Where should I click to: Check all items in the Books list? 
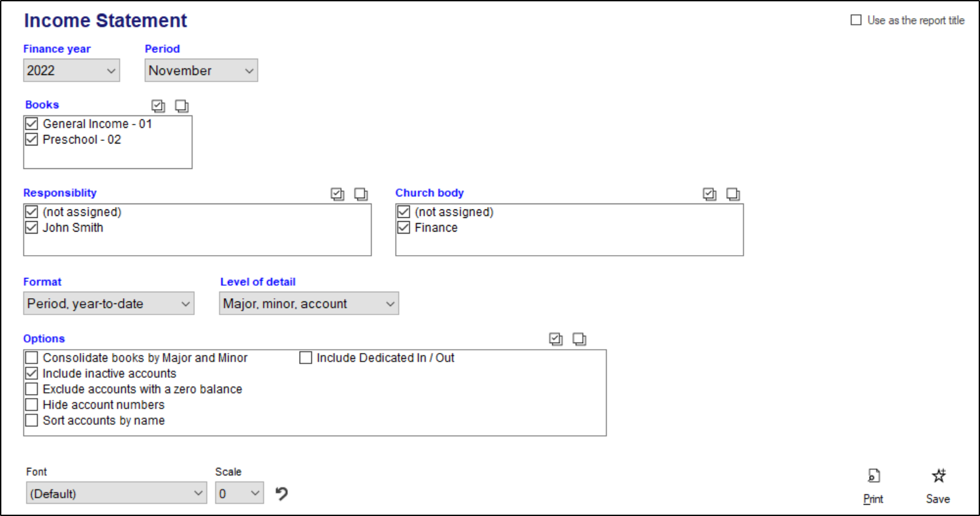158,106
